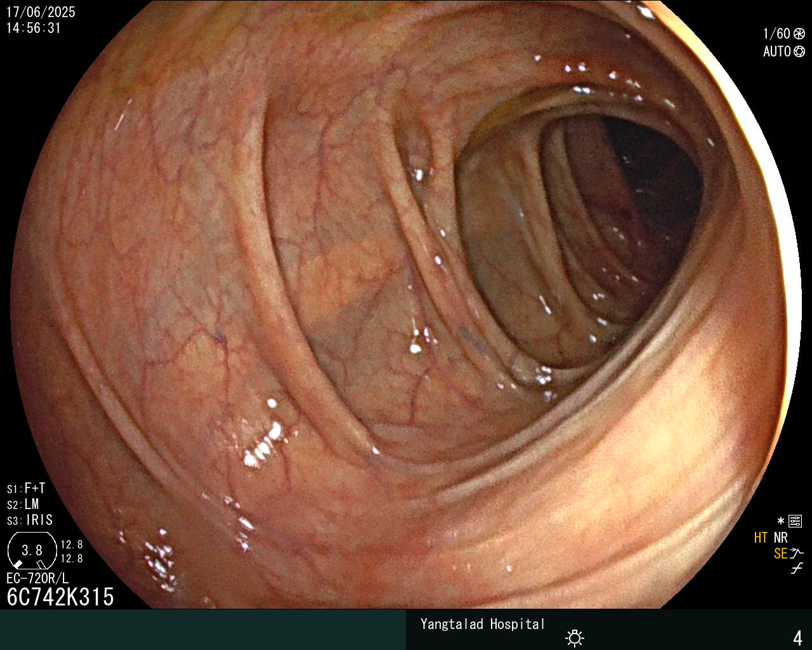The image size is (812, 650).
Task: Click the S3:IRIS switch label
Action: point(30,521)
